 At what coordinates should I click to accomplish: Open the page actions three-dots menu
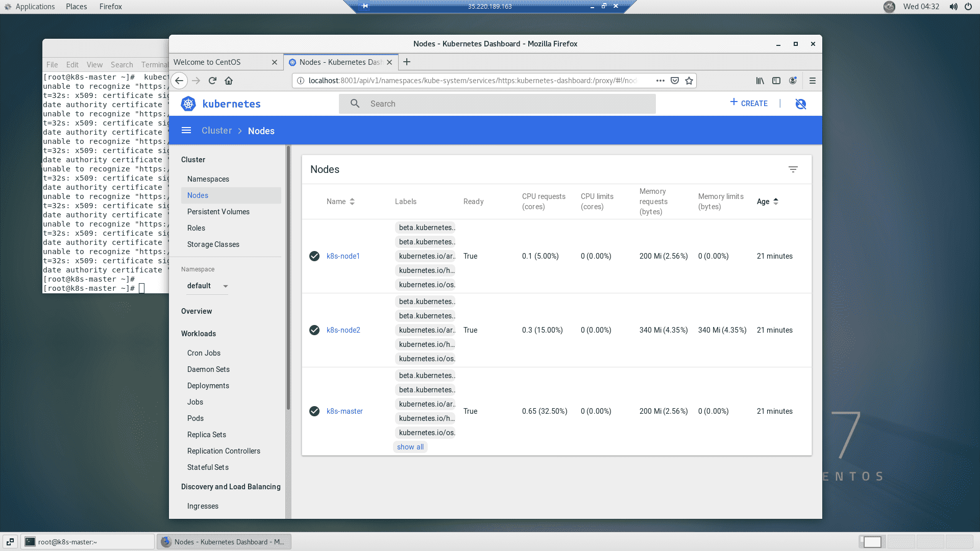660,81
